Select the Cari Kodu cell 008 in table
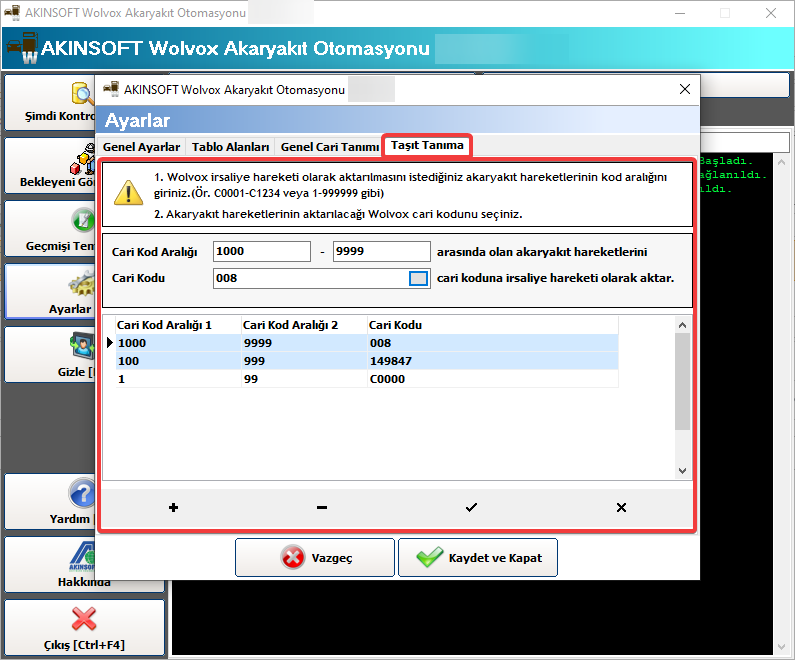This screenshot has height=660, width=795. point(493,343)
